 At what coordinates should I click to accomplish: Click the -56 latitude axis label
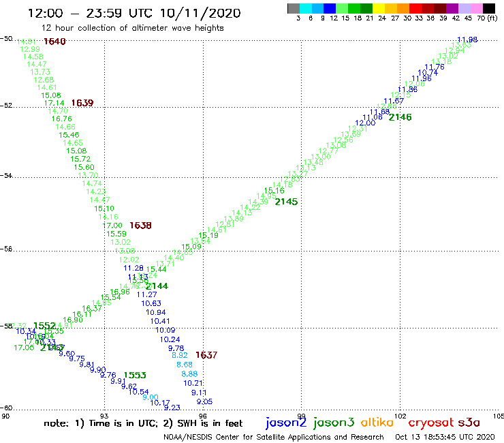click(x=6, y=249)
